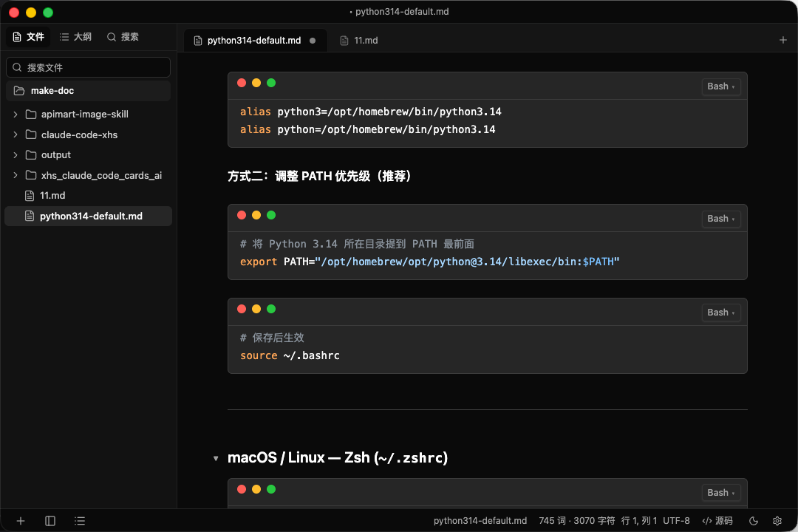798x532 pixels.
Task: Switch to the 11.md editor tab
Action: pos(359,40)
